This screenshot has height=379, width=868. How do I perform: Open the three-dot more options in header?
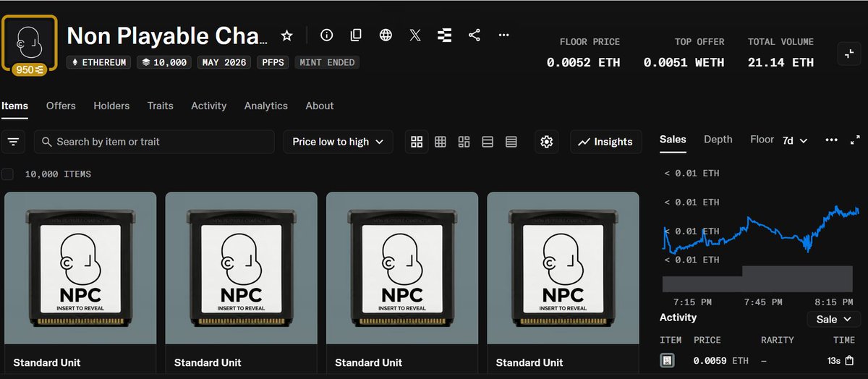pyautogui.click(x=504, y=35)
